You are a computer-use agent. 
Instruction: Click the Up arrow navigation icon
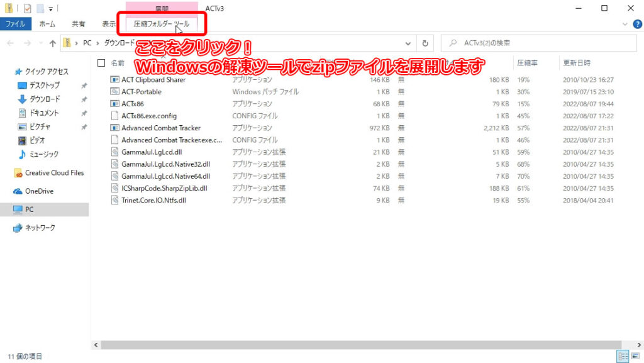(x=53, y=43)
